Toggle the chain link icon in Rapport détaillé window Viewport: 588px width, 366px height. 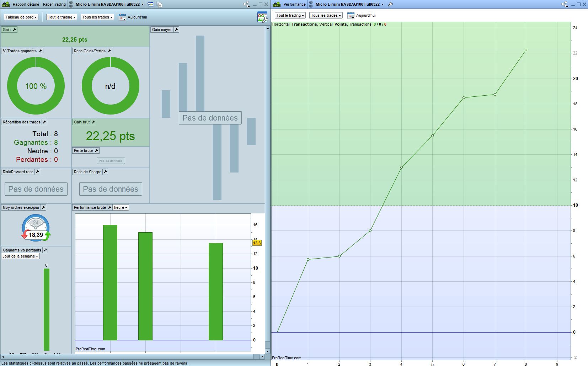point(71,4)
